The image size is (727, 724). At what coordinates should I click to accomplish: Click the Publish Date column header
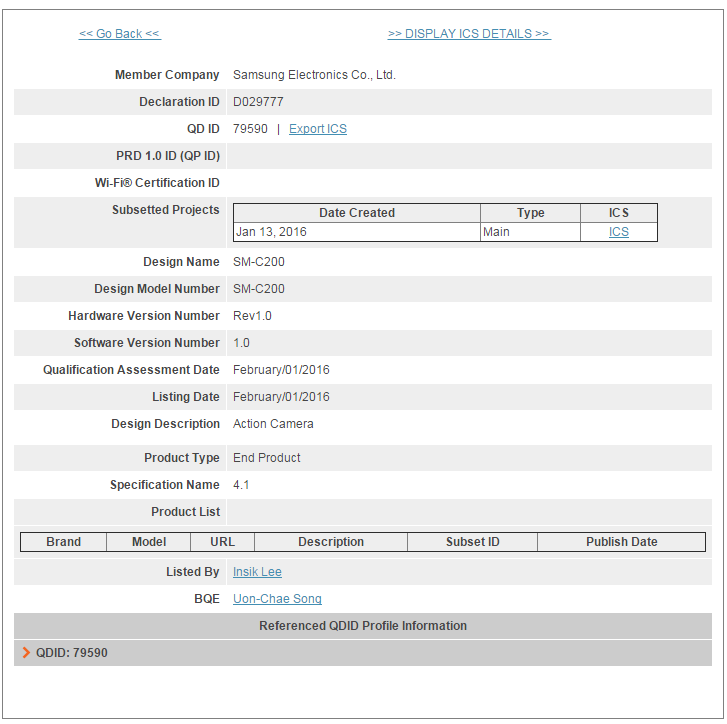pos(621,542)
